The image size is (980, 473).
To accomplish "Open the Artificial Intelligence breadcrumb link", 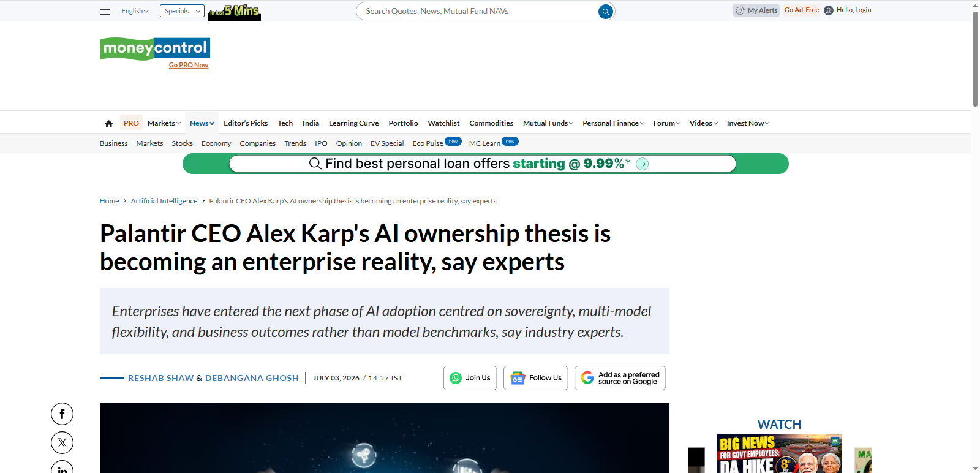I will coord(164,201).
